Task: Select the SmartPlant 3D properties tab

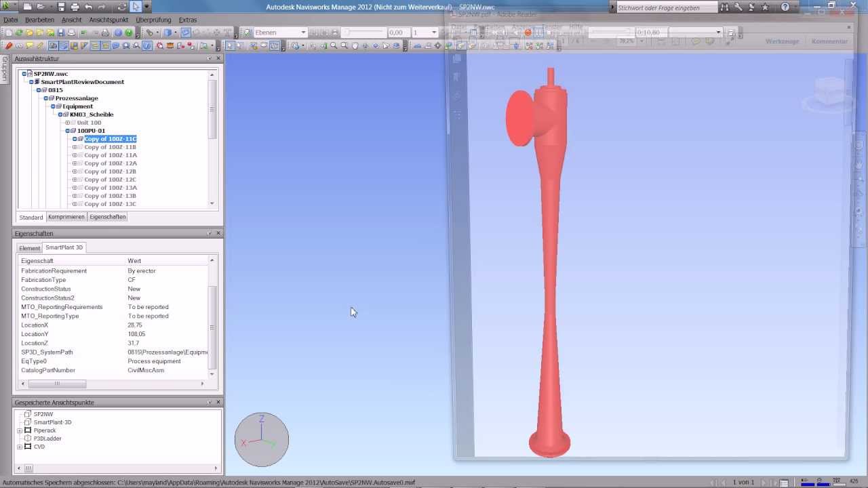Action: pos(64,247)
